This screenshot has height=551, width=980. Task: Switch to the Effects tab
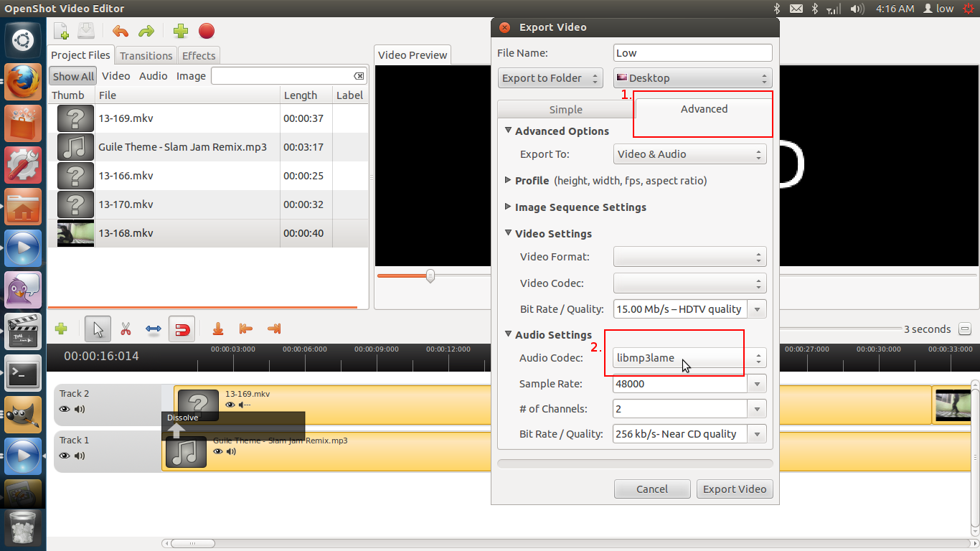click(199, 55)
